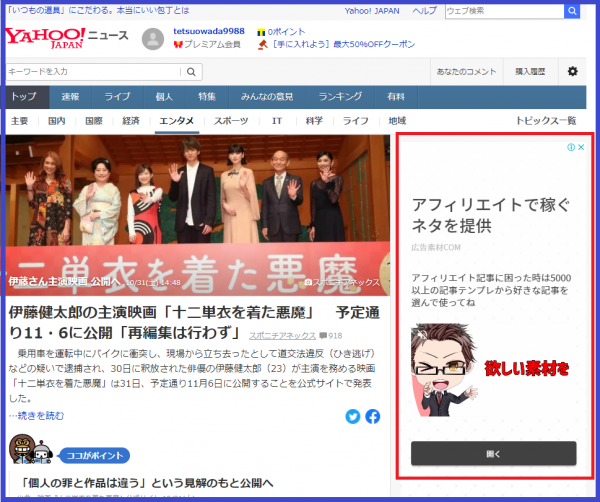Open settings via the gear icon
Screen dimensions: 600x502
pyautogui.click(x=572, y=72)
